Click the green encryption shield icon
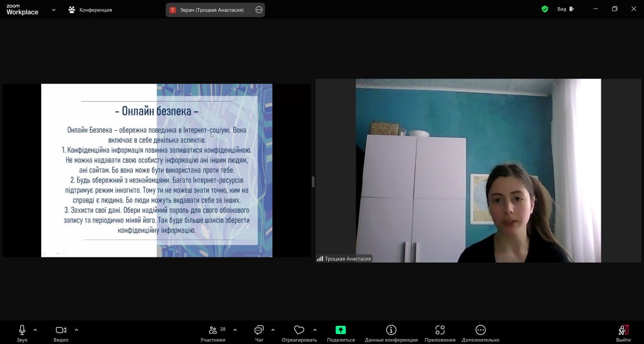Screen dimensions: 644x344 coord(545,9)
